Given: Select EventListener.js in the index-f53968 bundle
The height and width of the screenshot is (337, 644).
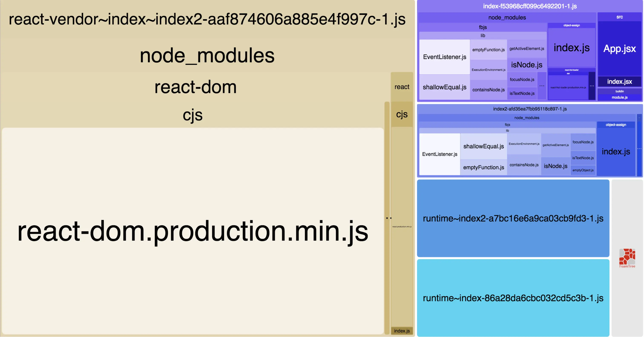Looking at the screenshot, I should tap(444, 57).
